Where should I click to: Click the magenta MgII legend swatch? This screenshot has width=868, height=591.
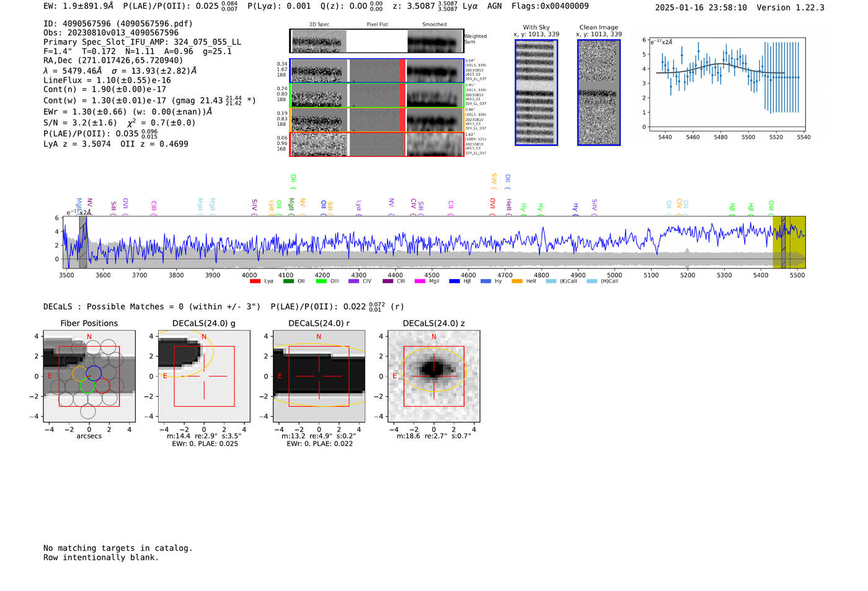(420, 282)
